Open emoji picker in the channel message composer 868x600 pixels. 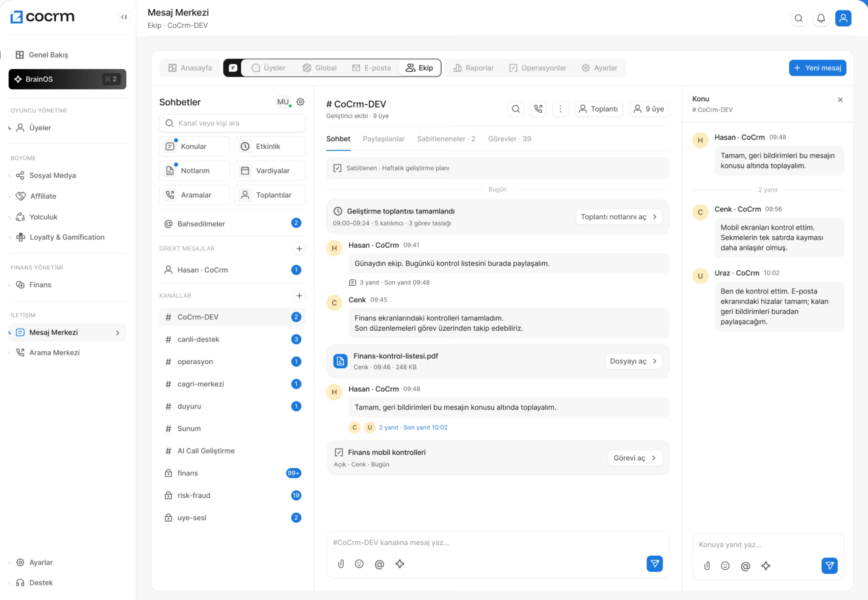click(x=359, y=563)
